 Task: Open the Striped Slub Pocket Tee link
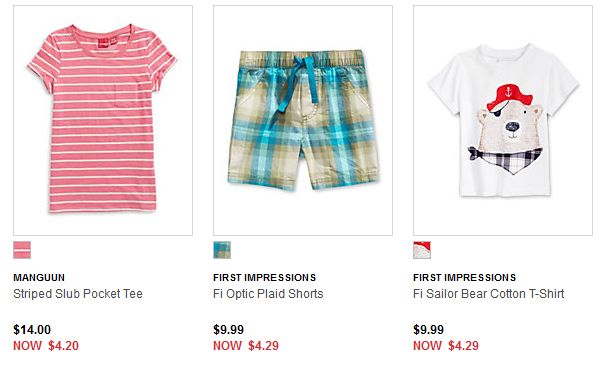click(78, 294)
